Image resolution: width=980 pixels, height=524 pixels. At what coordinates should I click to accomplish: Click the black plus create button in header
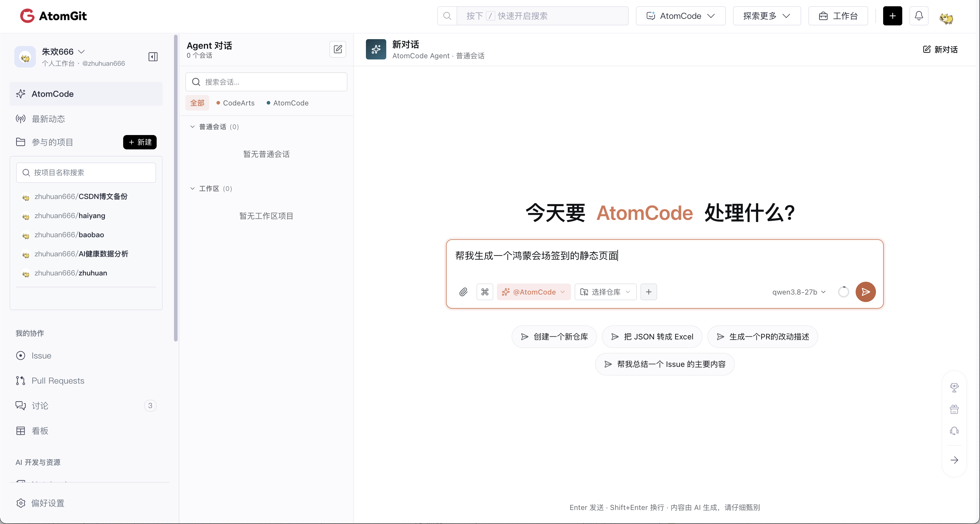[x=892, y=16]
